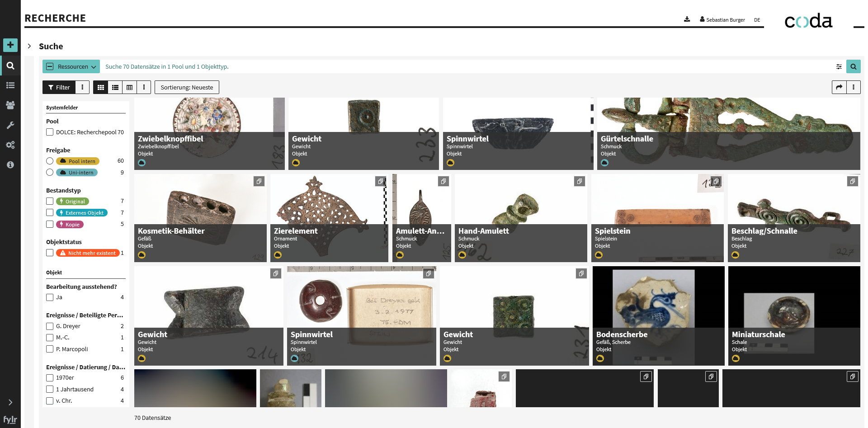Check the DOLCE: Recherchepool checkbox

tap(50, 132)
